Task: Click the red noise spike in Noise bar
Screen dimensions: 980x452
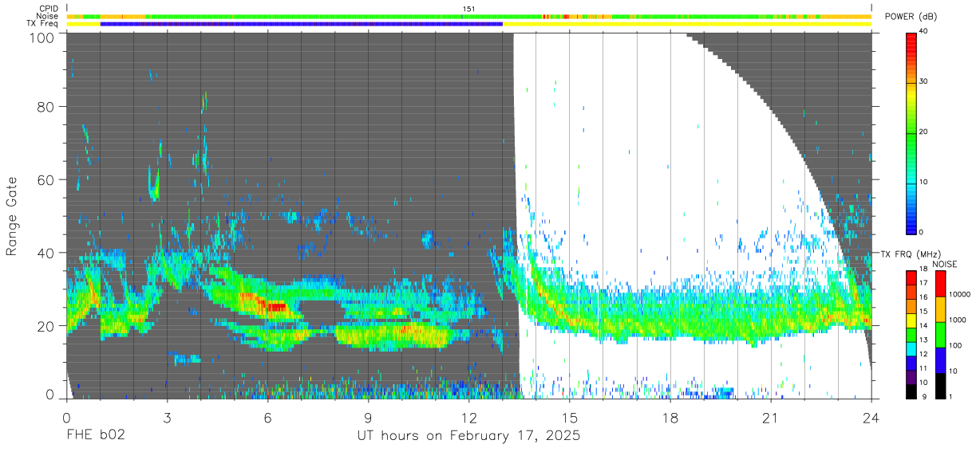Action: point(565,16)
